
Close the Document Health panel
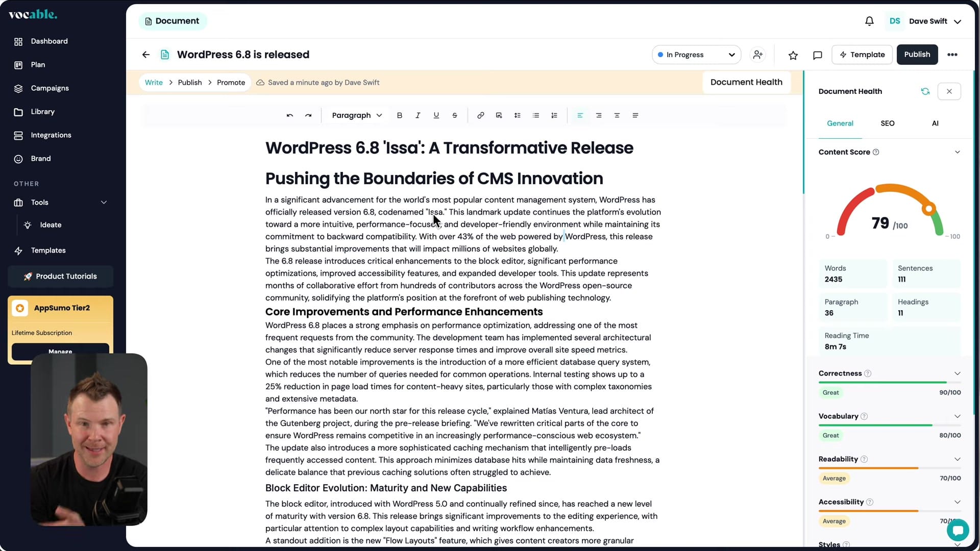949,91
